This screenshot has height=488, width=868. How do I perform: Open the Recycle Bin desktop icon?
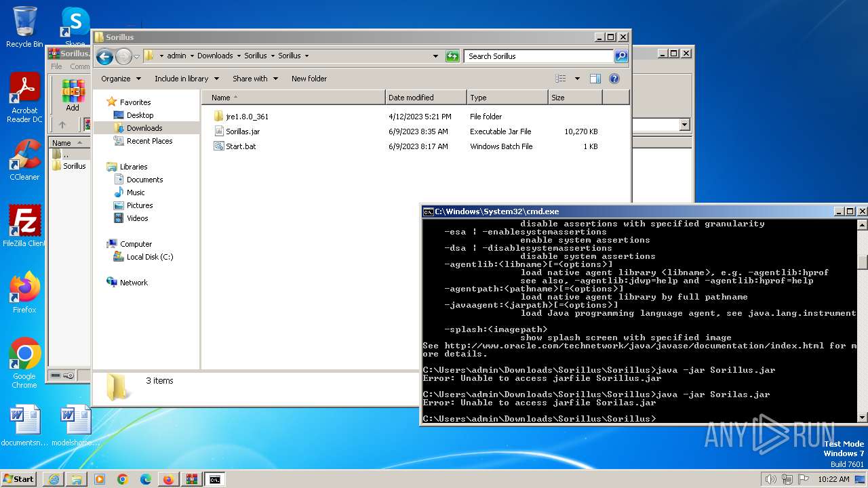point(24,27)
